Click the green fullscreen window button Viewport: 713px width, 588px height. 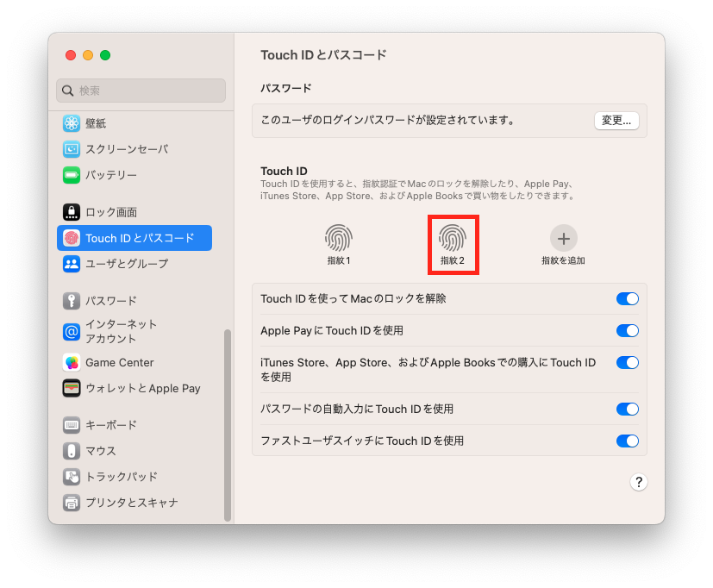click(105, 55)
